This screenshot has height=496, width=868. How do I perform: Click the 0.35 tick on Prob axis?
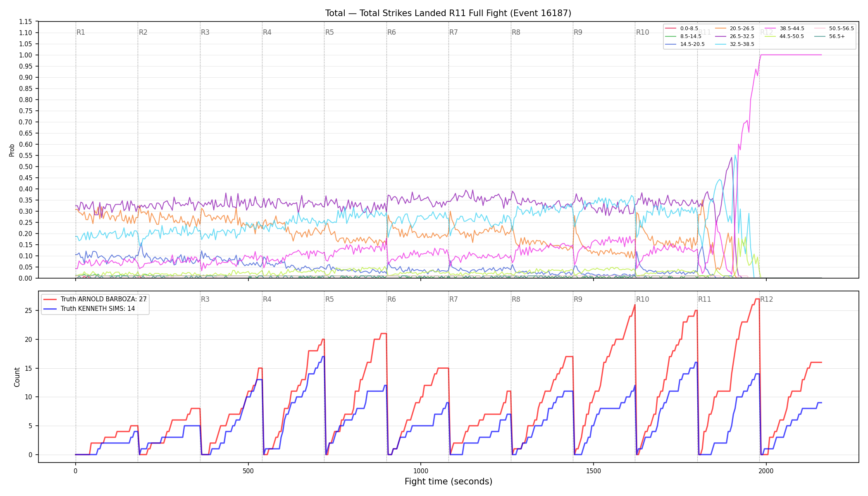pos(25,200)
